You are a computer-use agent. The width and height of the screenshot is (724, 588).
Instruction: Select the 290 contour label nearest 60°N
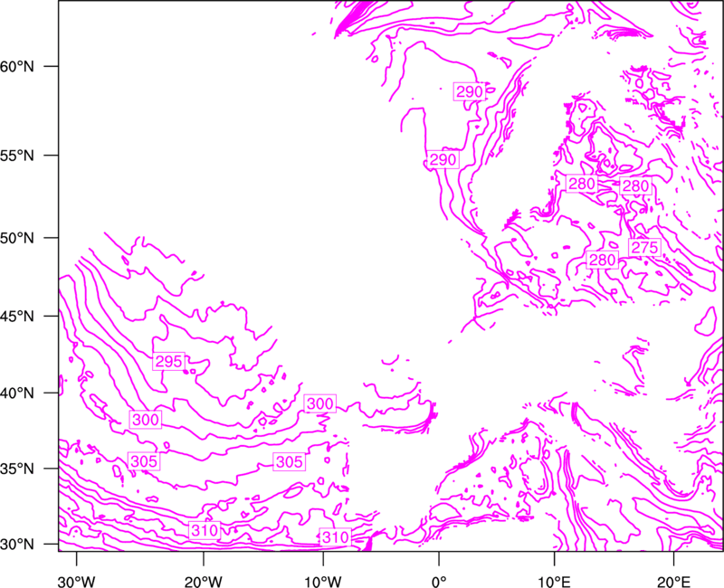470,92
